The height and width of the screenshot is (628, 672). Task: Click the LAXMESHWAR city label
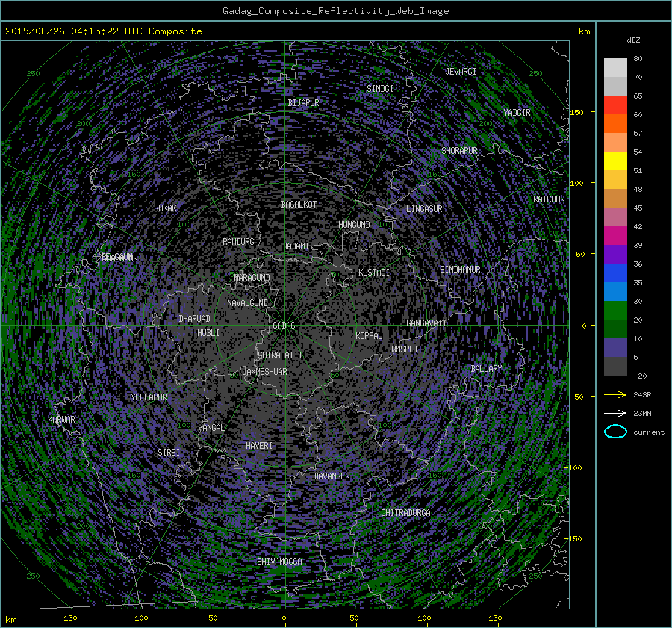coord(264,372)
